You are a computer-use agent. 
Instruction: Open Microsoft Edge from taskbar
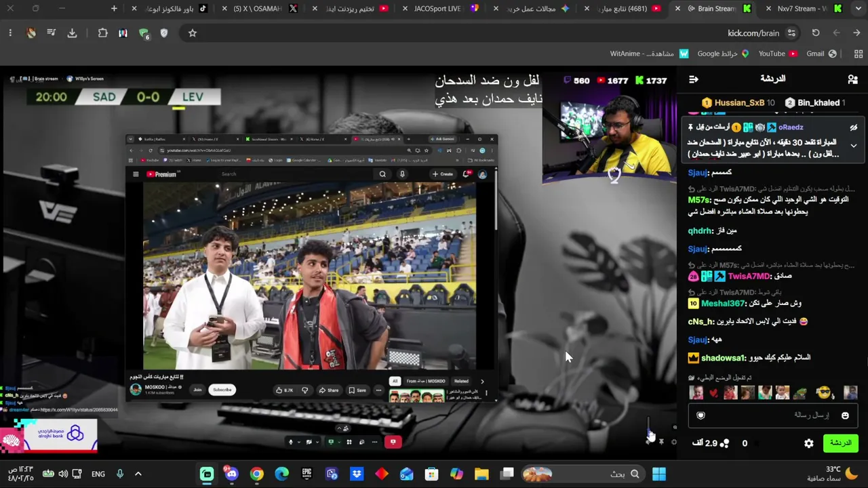[x=281, y=474]
